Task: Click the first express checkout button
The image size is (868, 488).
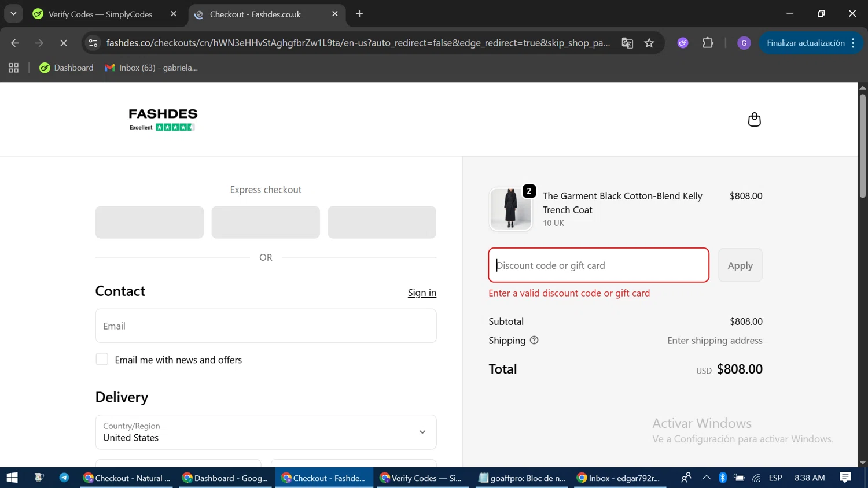Action: (149, 222)
